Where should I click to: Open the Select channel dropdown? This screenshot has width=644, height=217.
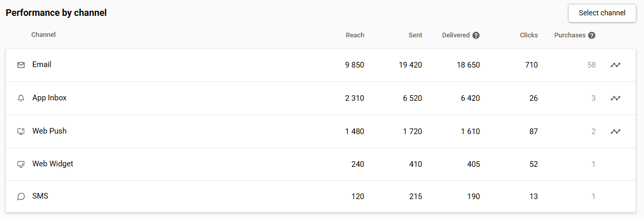602,13
